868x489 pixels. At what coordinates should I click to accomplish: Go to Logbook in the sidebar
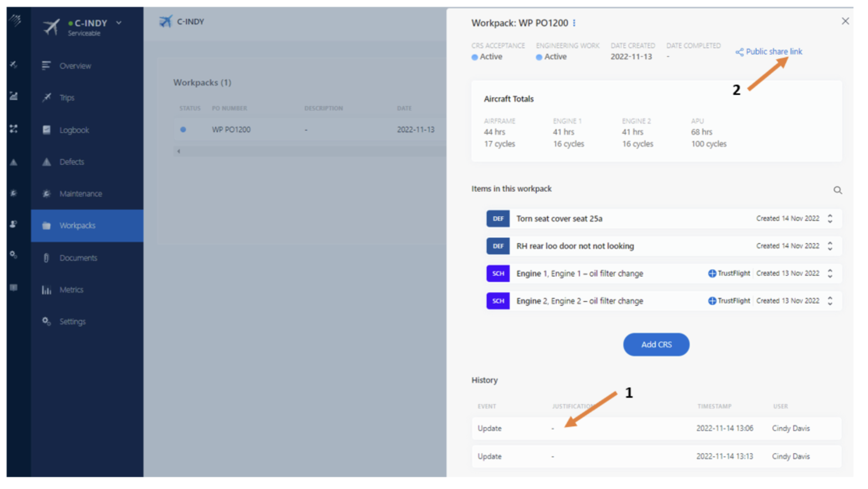tap(74, 130)
